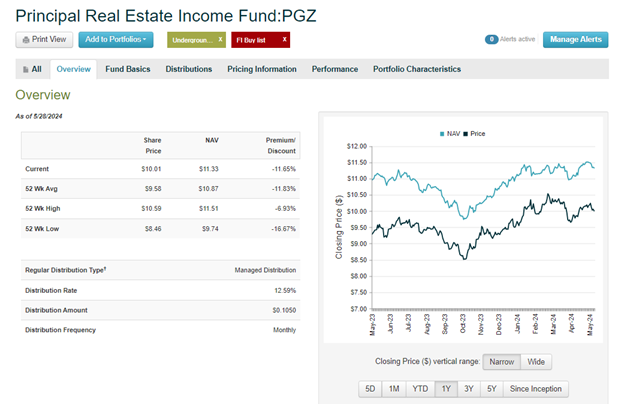624x404 pixels.
Task: Click the Oct-23 label on chart axis
Action: point(462,324)
